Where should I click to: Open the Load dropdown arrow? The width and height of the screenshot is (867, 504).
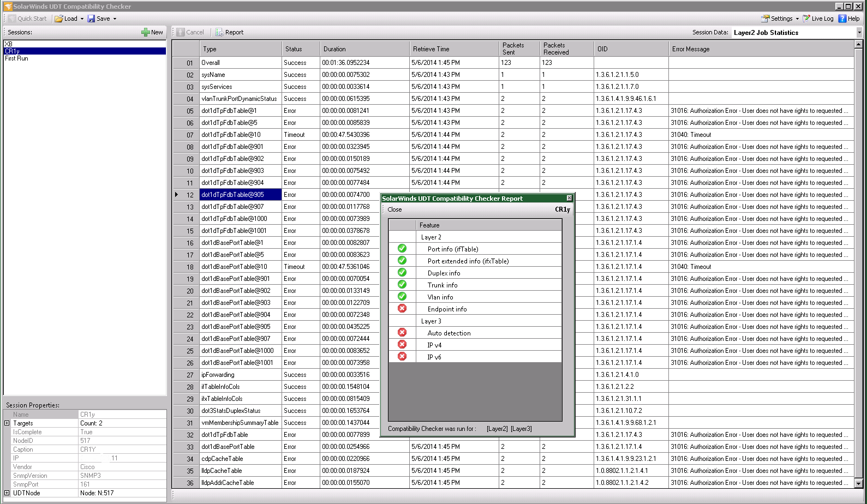(x=82, y=19)
